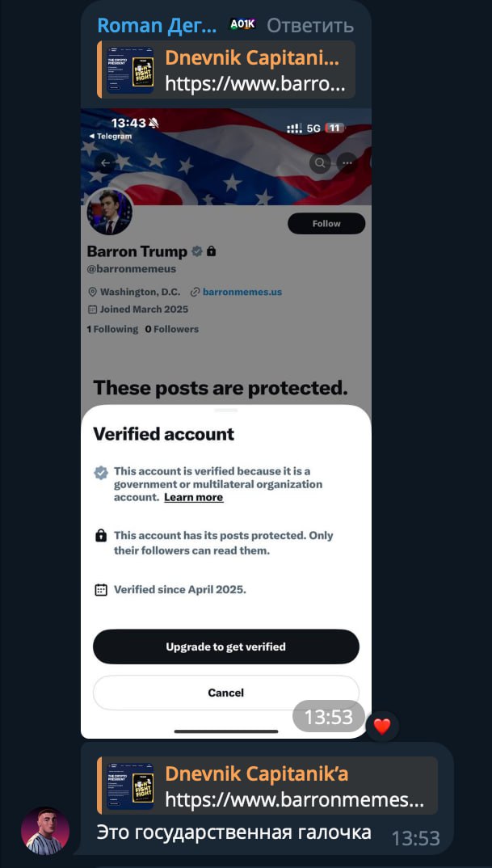
Task: Click the padlock icon next to name
Action: (x=211, y=251)
